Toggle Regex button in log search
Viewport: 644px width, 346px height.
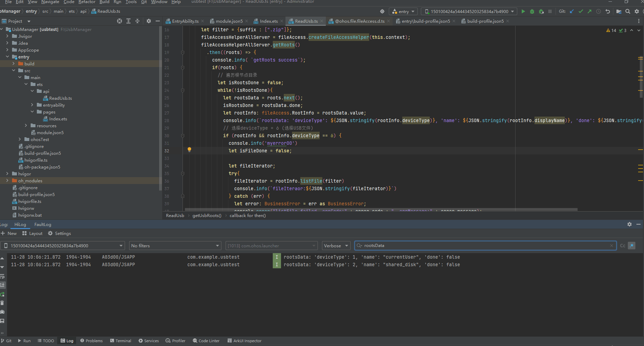click(632, 246)
